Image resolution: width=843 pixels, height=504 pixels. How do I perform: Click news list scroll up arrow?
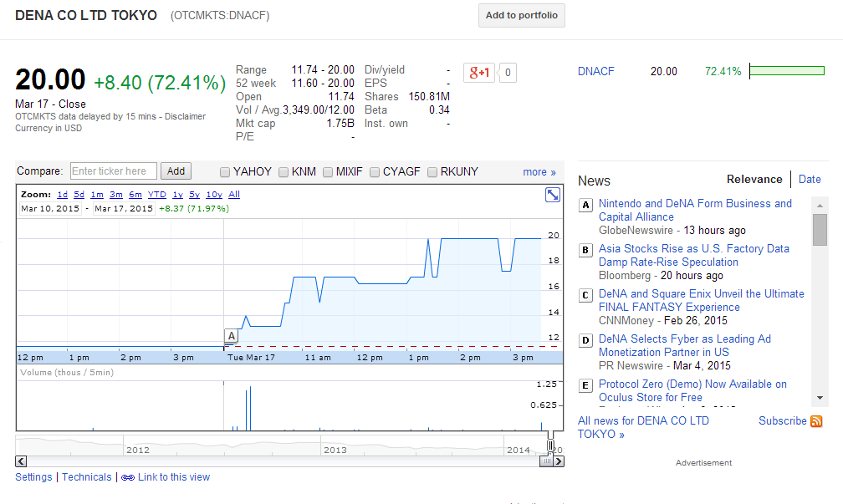[x=820, y=206]
